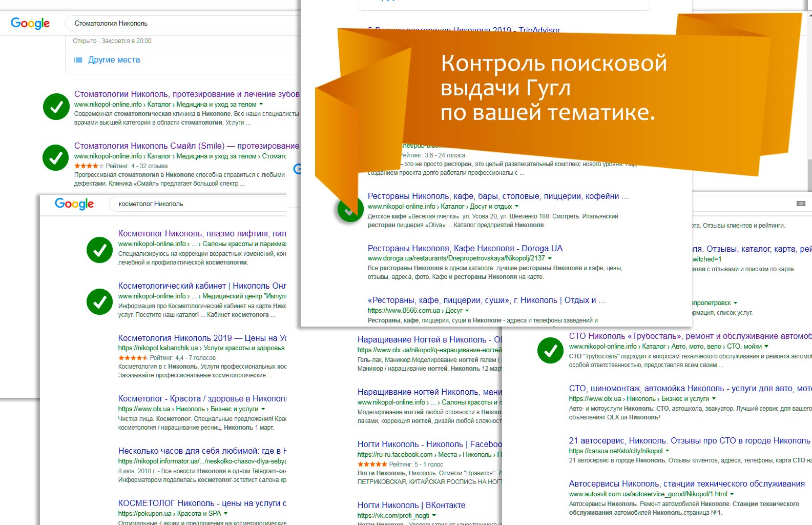Click the Google logo in the Стоматология Никополь window
The height and width of the screenshot is (525, 812).
[x=30, y=23]
